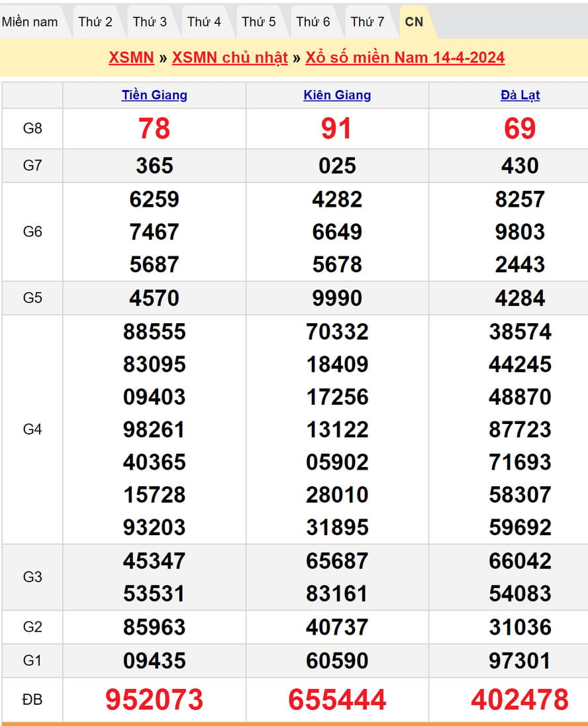Open Xổ số miền Nam 14-4-2024 link
This screenshot has height=726, width=588.
[405, 58]
